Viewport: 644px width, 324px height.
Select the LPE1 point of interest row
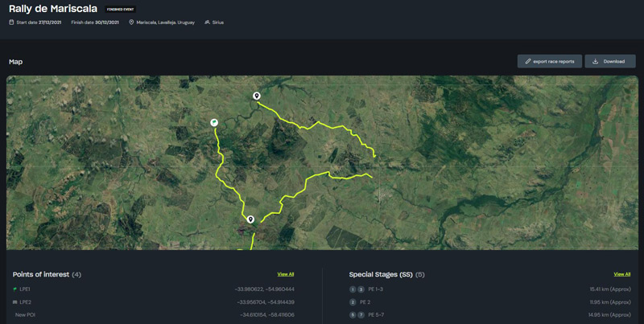tap(154, 289)
